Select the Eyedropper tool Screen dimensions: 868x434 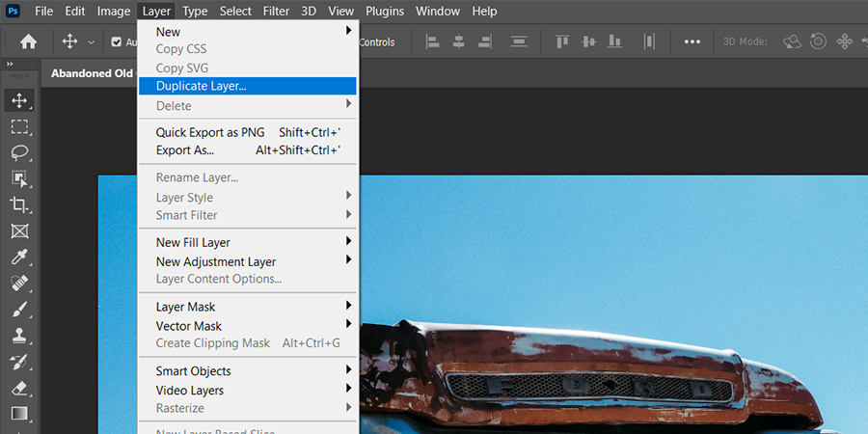[x=19, y=257]
